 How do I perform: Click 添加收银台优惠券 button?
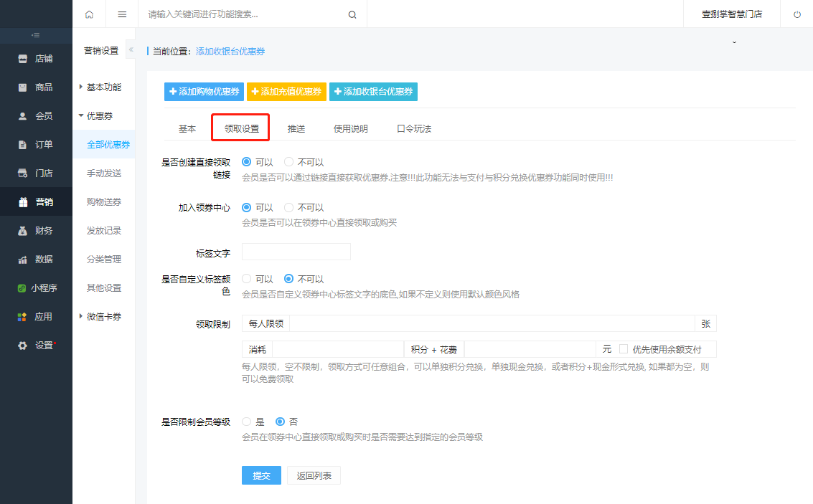tap(373, 92)
